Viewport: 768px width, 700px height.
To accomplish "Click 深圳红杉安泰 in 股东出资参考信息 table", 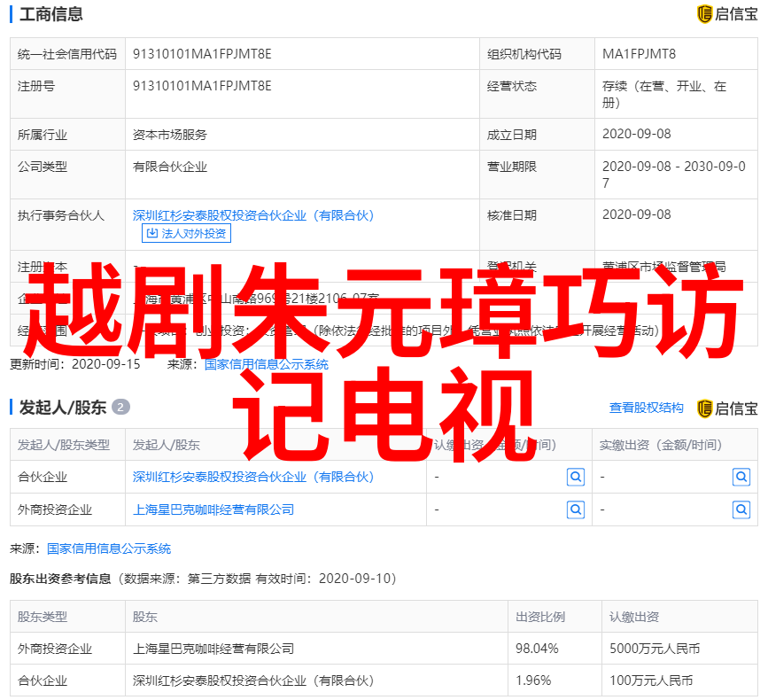I will tap(253, 681).
